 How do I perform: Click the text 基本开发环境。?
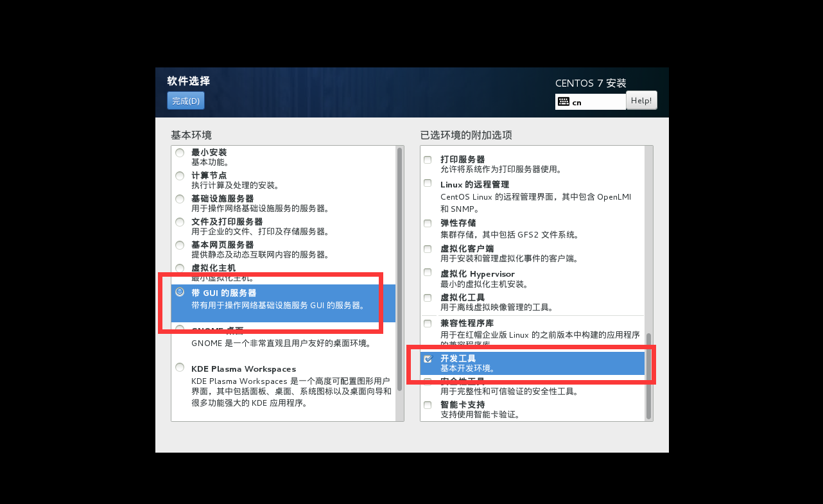(467, 369)
